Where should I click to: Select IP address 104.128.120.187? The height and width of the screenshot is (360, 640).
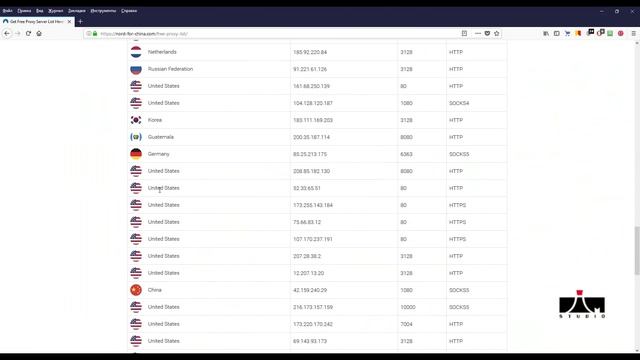click(313, 103)
